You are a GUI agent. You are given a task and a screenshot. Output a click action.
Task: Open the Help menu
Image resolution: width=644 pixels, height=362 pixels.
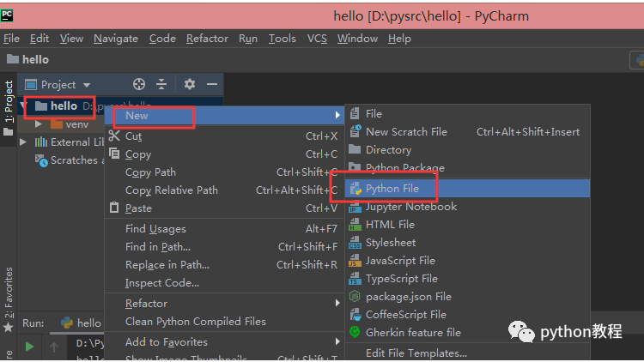pos(399,39)
